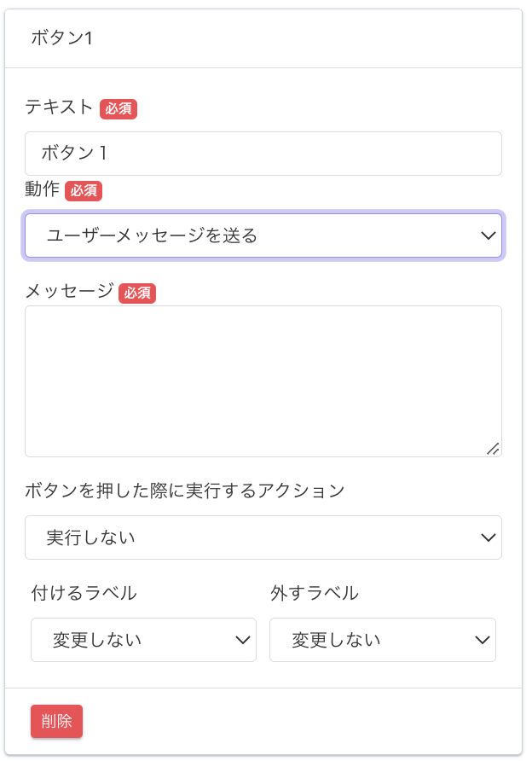Image resolution: width=532 pixels, height=761 pixels.
Task: Click the ボタン1 card header title
Action: [61, 38]
